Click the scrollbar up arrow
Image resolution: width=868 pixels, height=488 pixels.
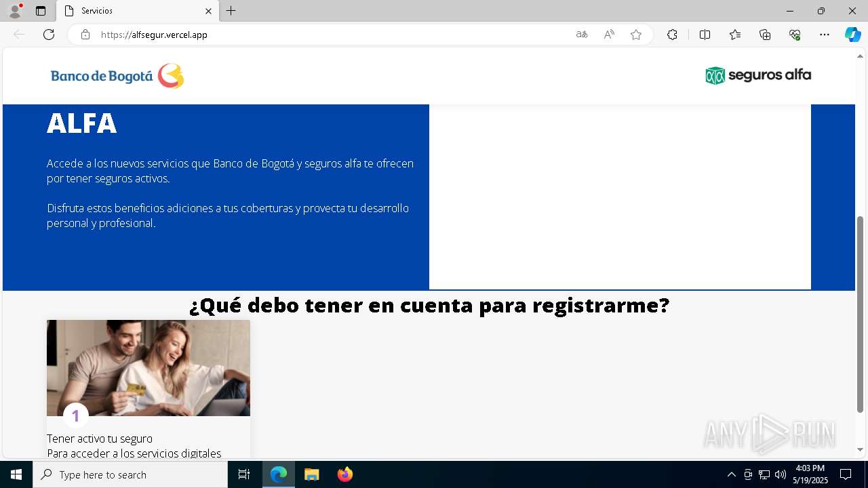coord(861,56)
